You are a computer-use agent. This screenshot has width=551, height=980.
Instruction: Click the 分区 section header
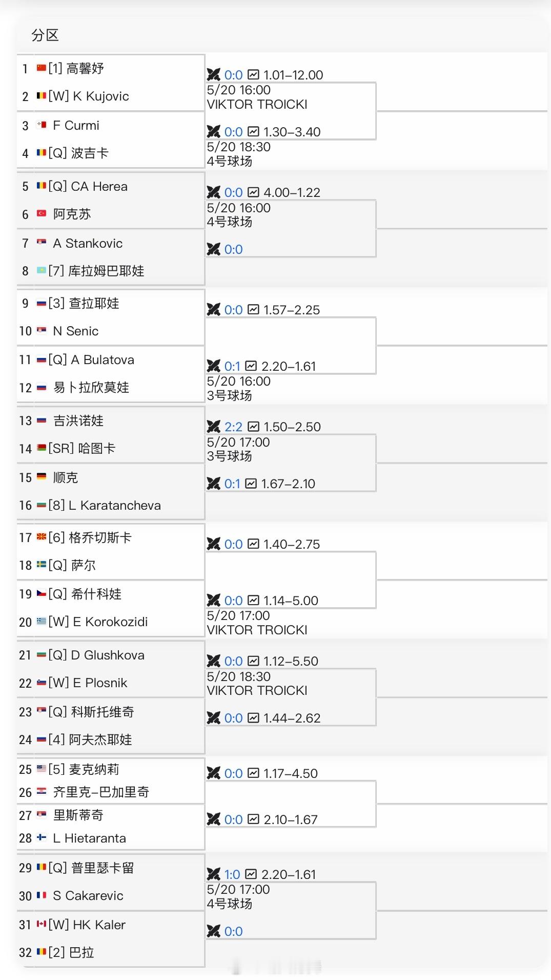pyautogui.click(x=45, y=35)
